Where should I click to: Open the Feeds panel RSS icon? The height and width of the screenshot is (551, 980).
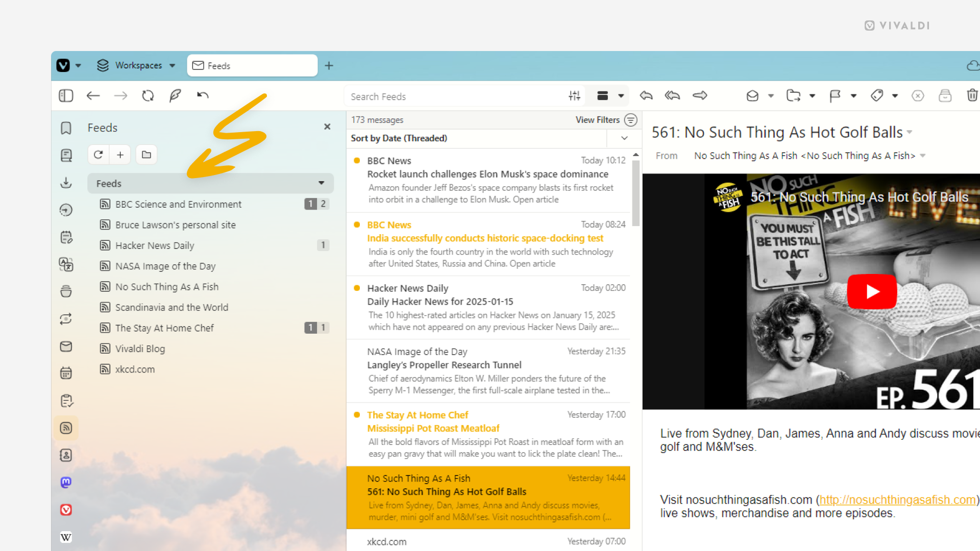tap(66, 428)
